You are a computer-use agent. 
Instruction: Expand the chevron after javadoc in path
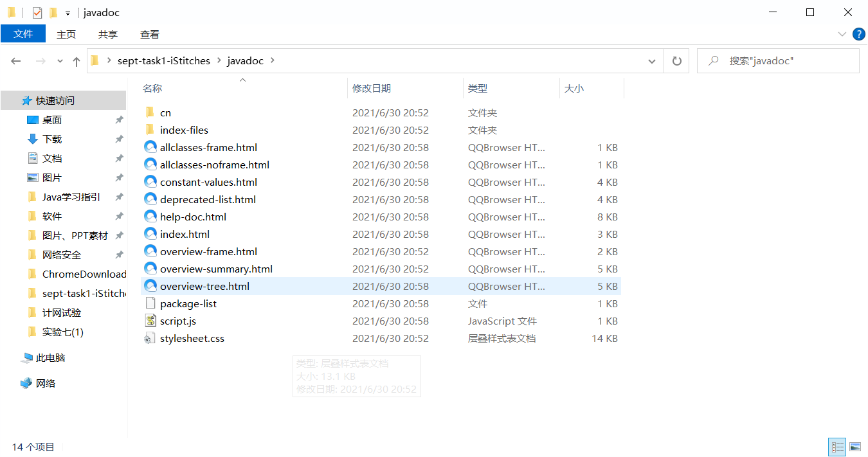(x=271, y=61)
